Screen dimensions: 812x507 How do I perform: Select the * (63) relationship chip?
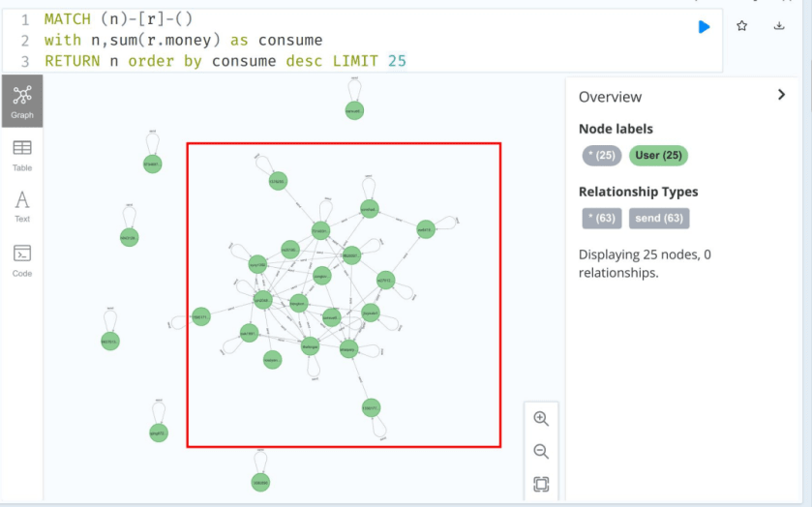pyautogui.click(x=601, y=218)
